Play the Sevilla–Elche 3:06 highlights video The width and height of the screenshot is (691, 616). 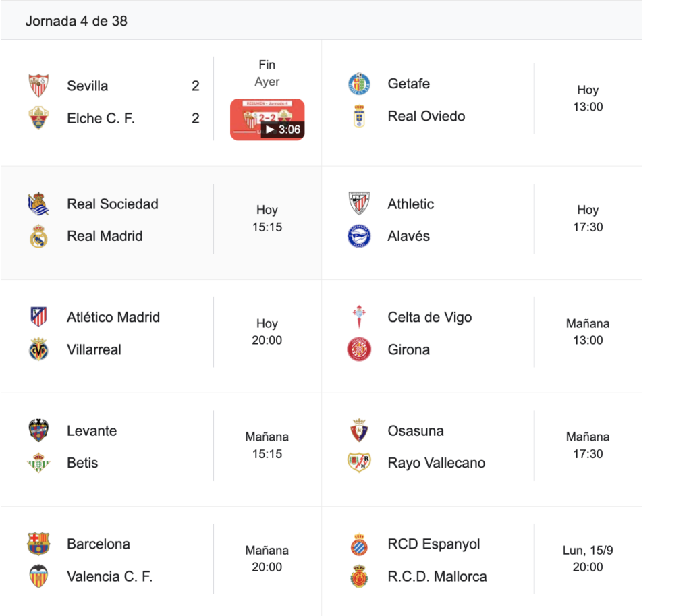[x=267, y=120]
